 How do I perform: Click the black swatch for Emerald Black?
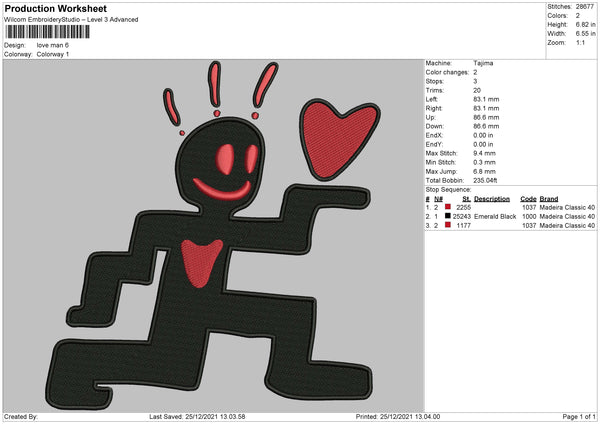point(448,216)
